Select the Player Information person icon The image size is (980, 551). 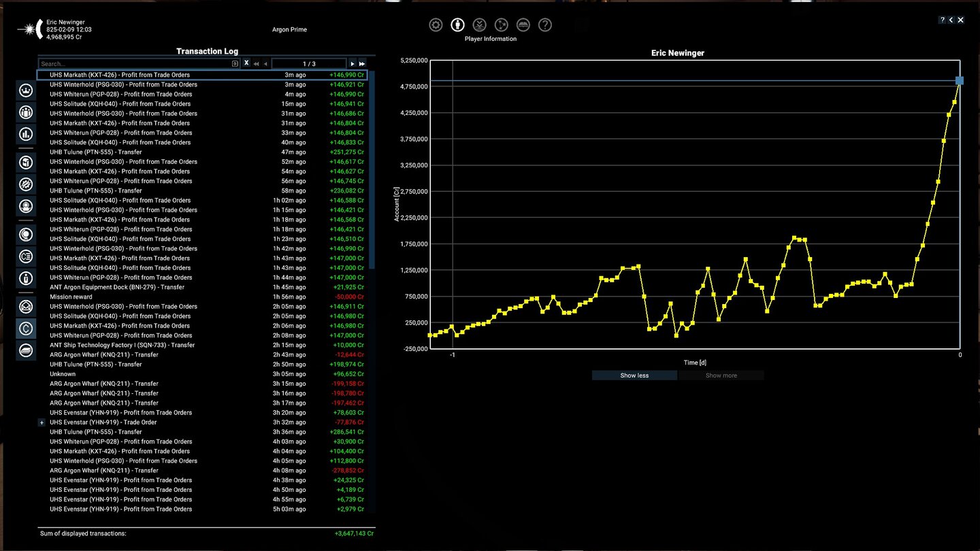pos(457,25)
